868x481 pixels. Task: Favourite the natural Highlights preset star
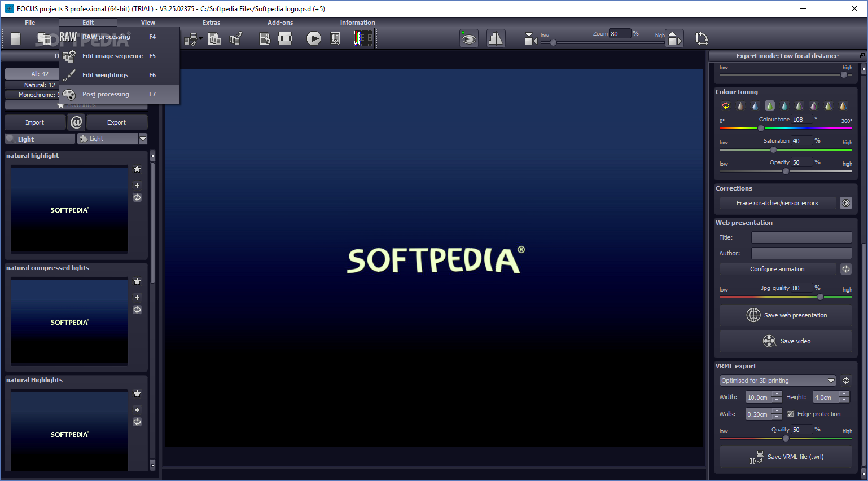pyautogui.click(x=137, y=394)
